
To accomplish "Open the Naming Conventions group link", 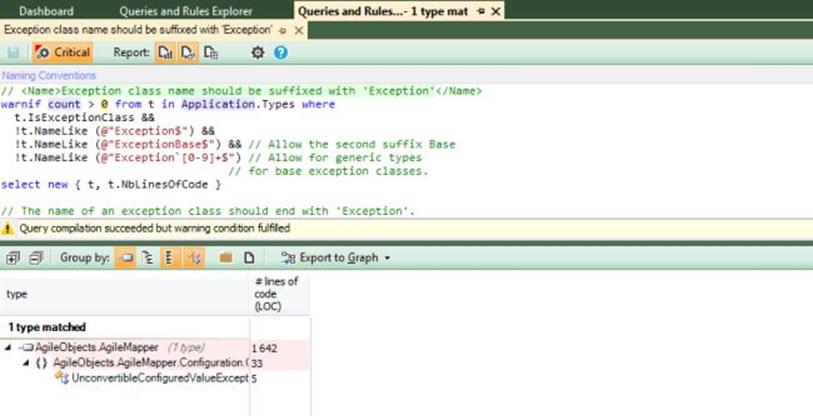I will click(49, 76).
